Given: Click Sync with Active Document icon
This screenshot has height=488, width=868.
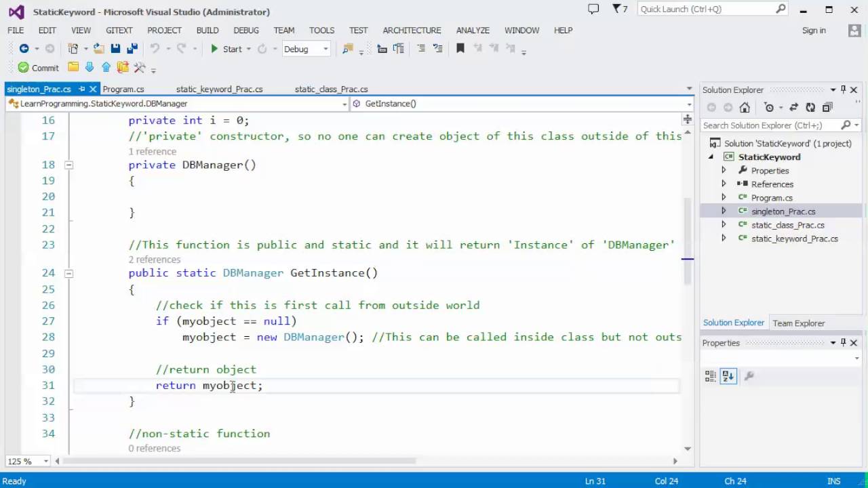Looking at the screenshot, I should (x=793, y=107).
